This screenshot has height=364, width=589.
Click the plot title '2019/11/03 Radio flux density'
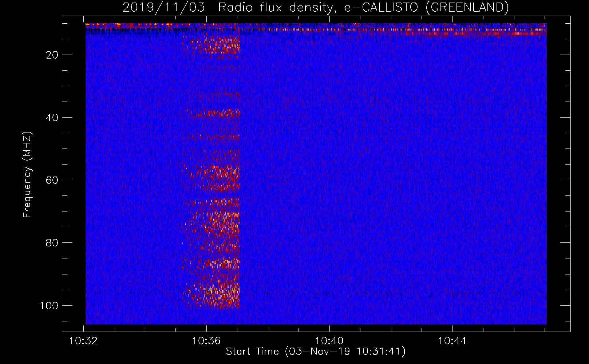pos(315,7)
